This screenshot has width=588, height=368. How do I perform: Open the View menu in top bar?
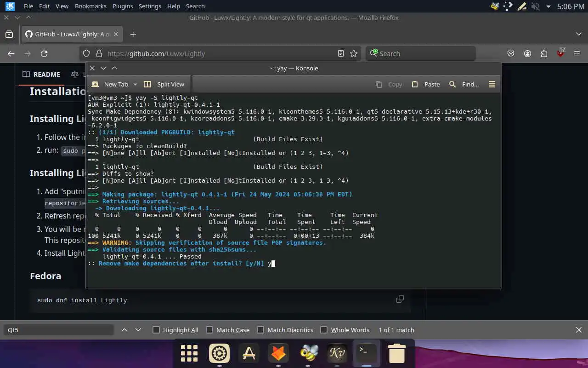[x=62, y=6]
